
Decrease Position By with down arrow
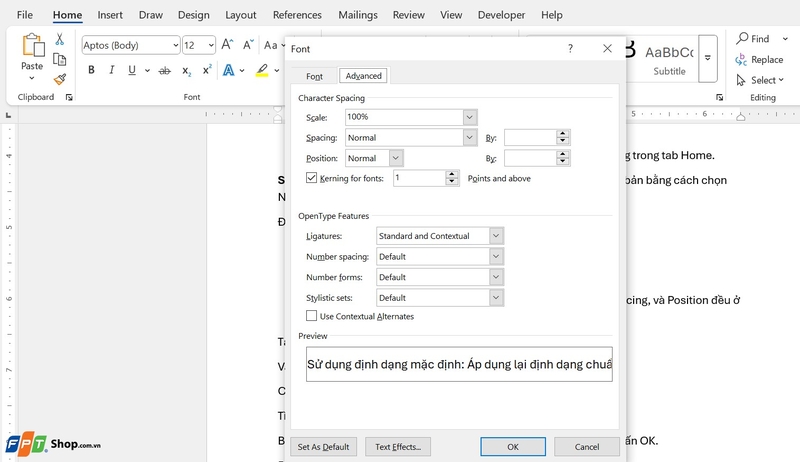pos(563,162)
